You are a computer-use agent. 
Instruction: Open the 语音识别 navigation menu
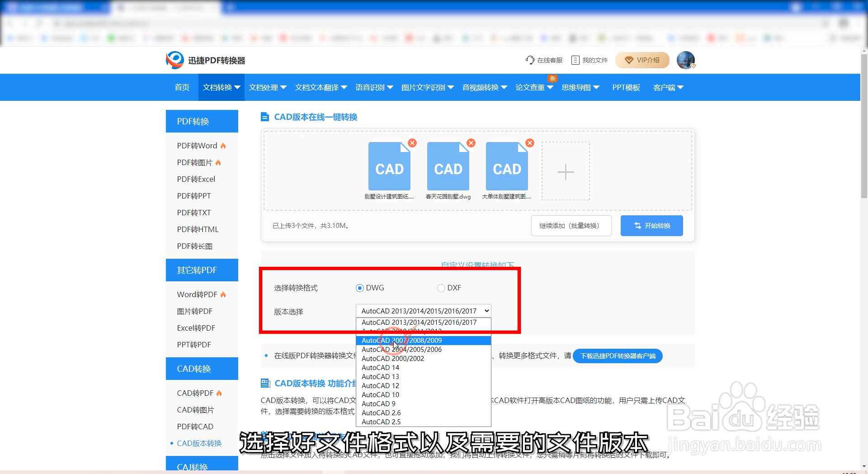tap(374, 87)
